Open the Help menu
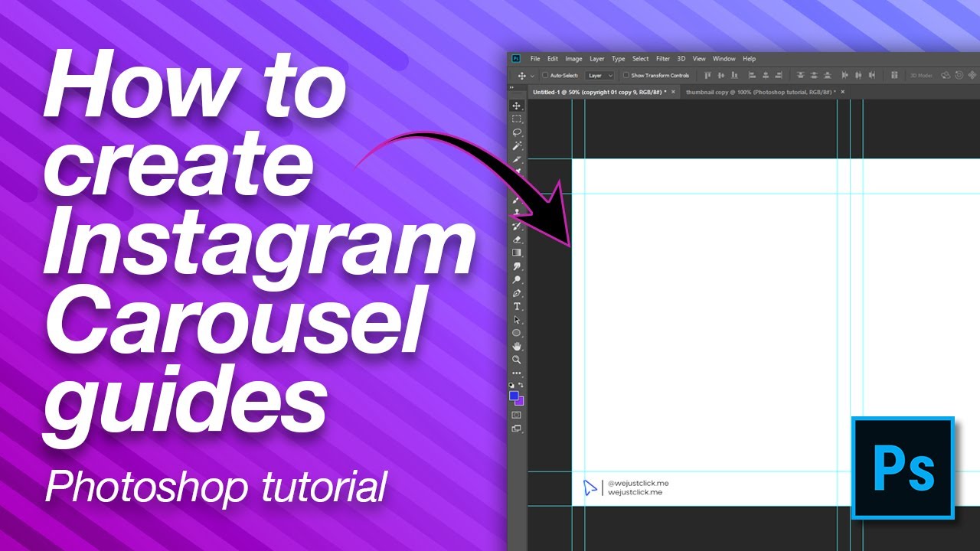Image resolution: width=980 pixels, height=551 pixels. tap(749, 59)
